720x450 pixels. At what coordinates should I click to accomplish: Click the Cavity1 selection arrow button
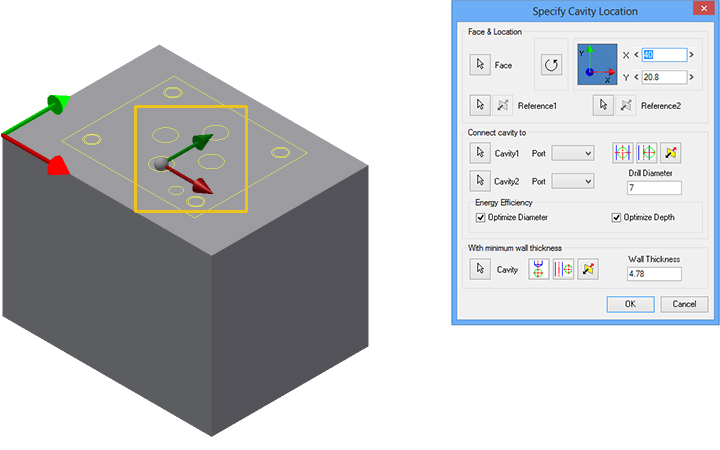pyautogui.click(x=480, y=153)
